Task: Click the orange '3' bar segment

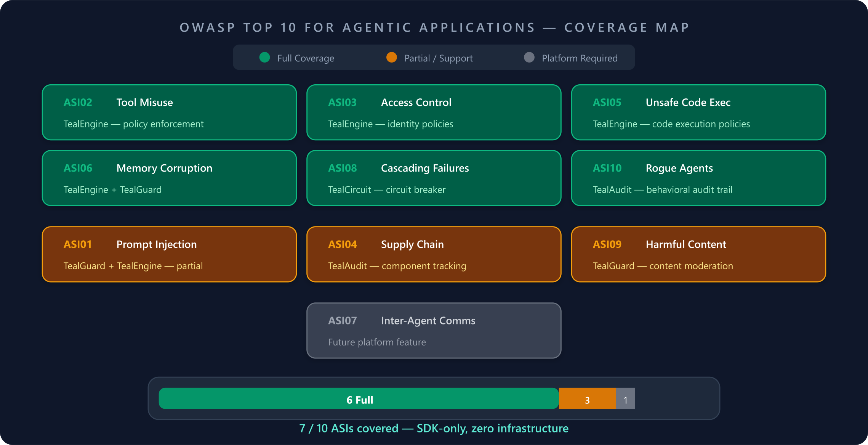Action: click(x=587, y=399)
